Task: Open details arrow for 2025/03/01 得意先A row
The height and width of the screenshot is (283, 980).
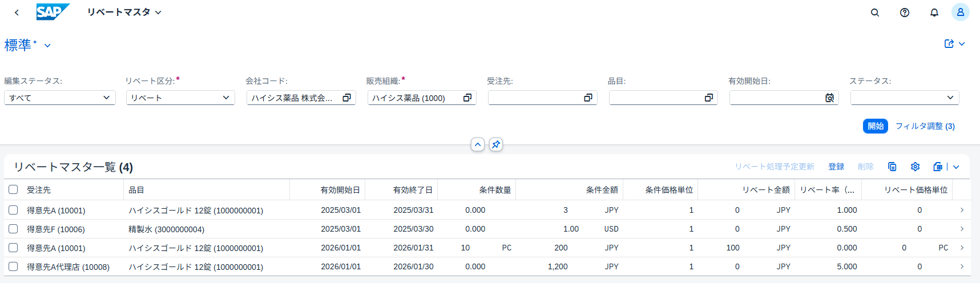Action: pos(962,210)
